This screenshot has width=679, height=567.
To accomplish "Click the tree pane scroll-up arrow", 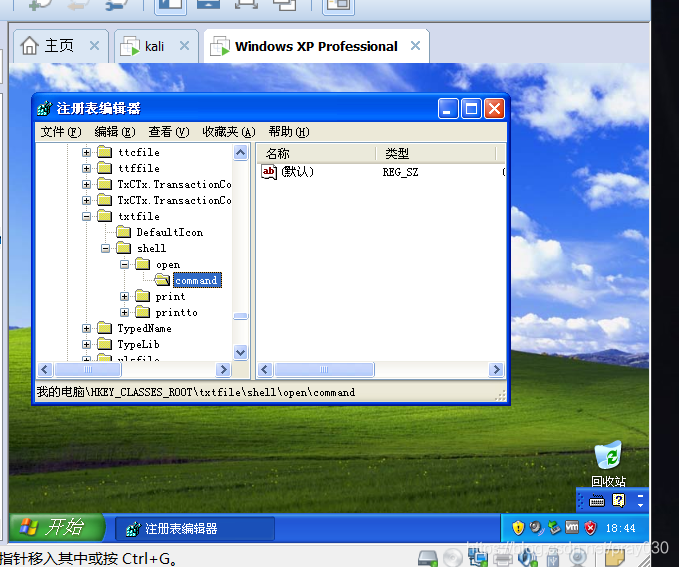I will point(240,152).
